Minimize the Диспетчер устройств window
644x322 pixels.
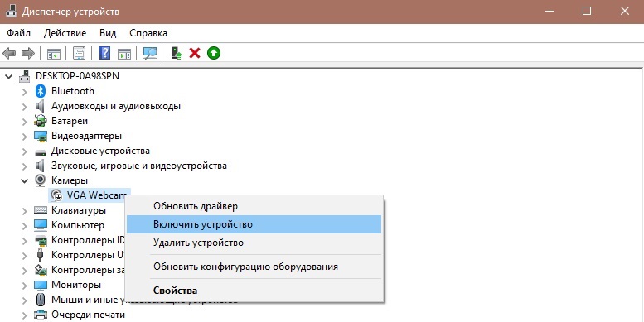click(x=550, y=11)
